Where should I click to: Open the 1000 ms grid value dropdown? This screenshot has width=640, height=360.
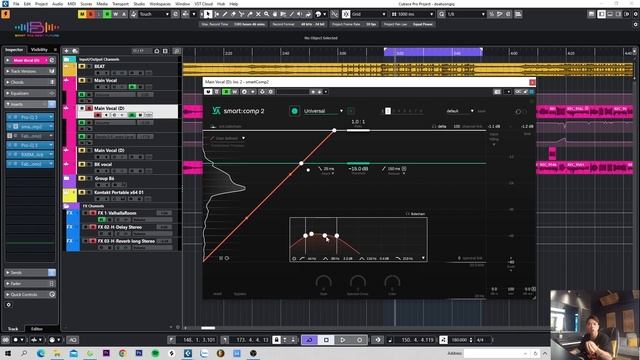click(412, 14)
